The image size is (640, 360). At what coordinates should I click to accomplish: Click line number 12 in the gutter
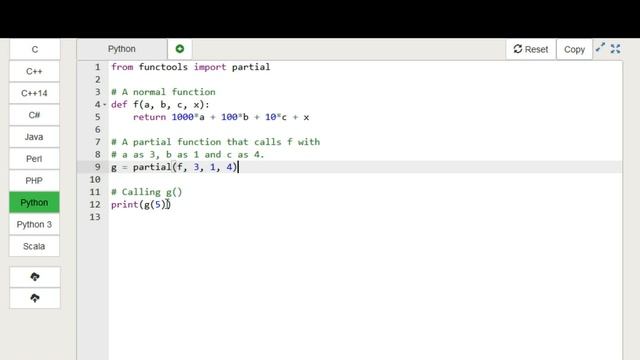[95, 204]
